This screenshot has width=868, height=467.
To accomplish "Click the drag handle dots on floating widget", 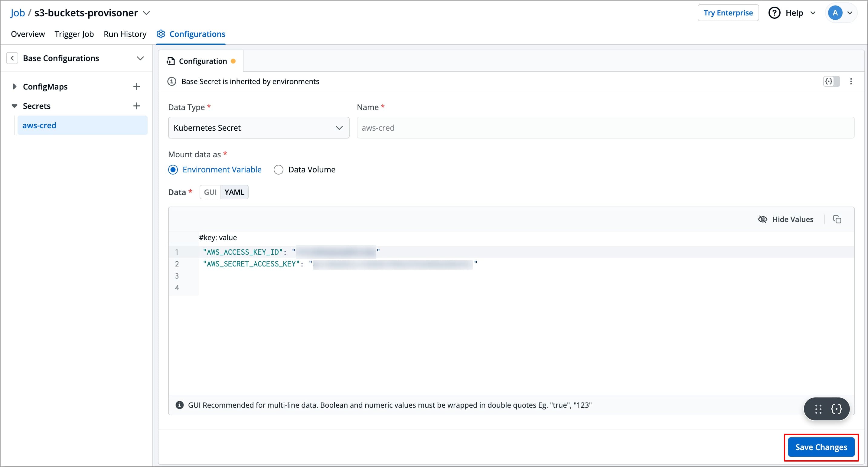I will tap(818, 409).
